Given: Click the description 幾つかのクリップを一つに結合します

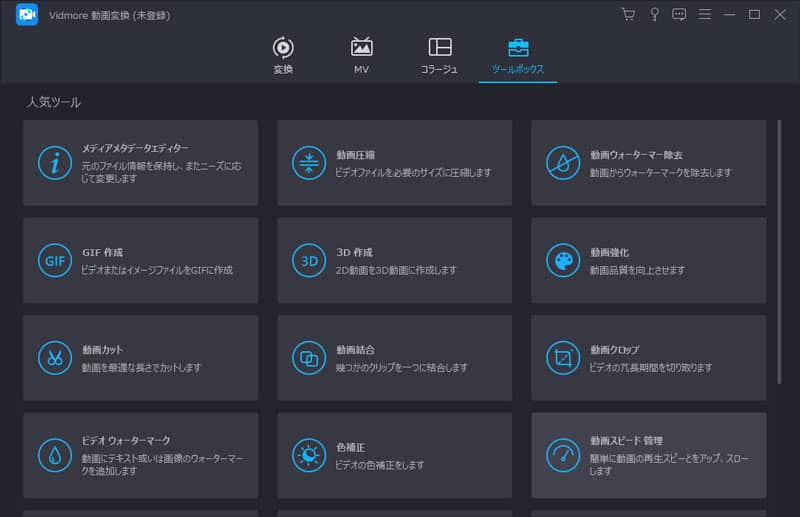Looking at the screenshot, I should tap(402, 367).
